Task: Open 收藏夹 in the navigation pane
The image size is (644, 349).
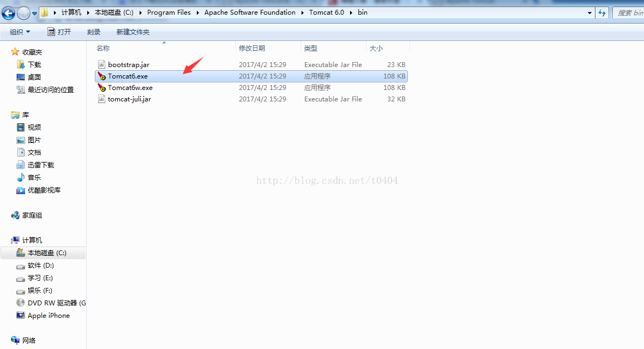Action: coord(32,52)
